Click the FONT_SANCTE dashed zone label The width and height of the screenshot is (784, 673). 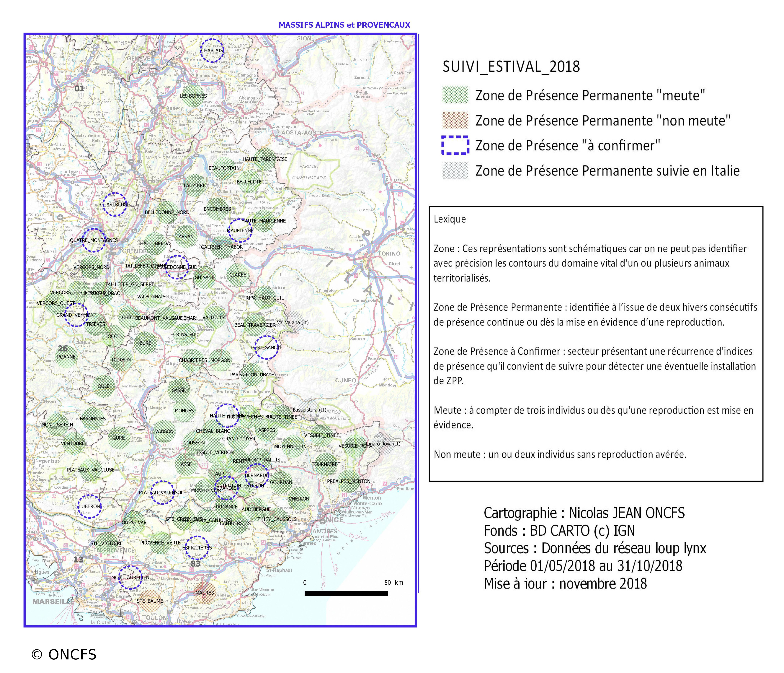tap(266, 347)
